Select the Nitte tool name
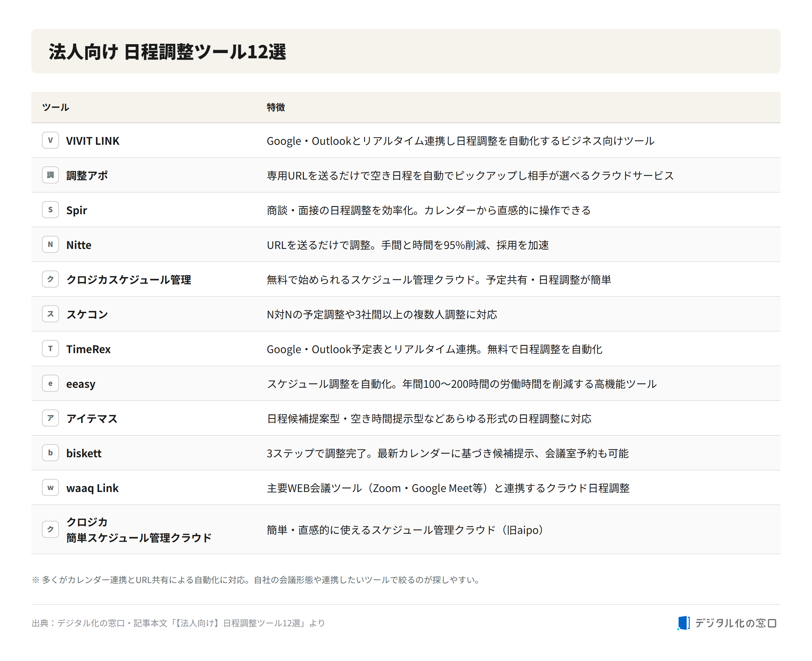This screenshot has width=812, height=661. [x=79, y=245]
